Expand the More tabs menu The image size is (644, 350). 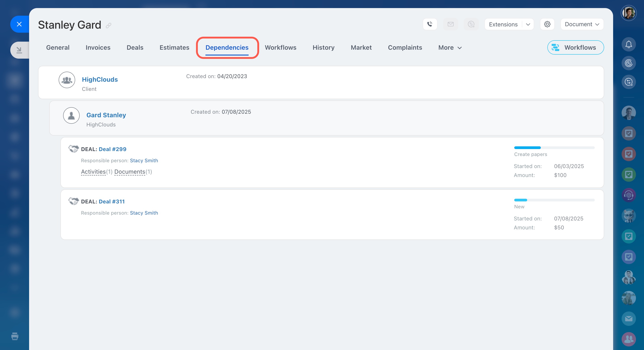click(450, 47)
